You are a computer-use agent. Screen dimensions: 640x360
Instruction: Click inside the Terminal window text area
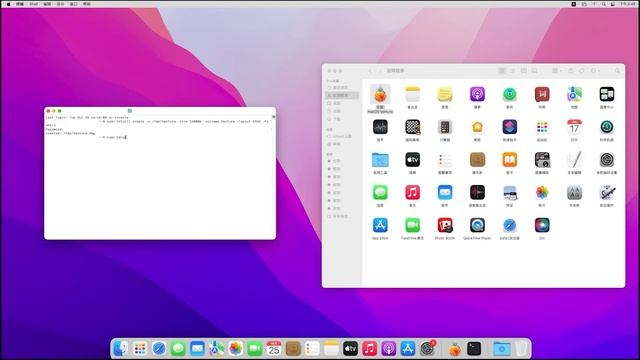click(160, 176)
